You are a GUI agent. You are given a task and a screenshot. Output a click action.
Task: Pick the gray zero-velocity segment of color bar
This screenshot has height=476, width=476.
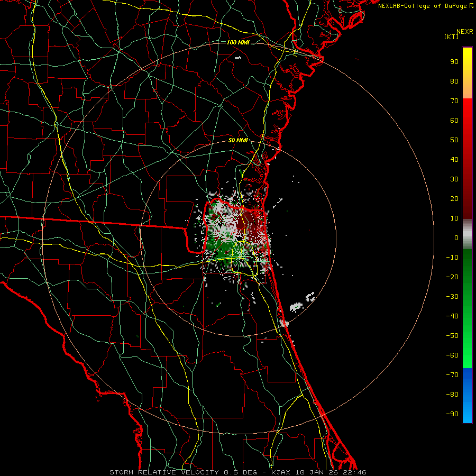click(x=467, y=234)
